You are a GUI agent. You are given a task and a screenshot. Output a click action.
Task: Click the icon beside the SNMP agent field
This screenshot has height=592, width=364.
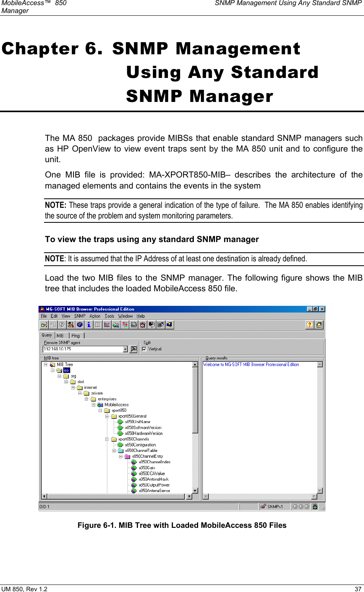pyautogui.click(x=133, y=349)
